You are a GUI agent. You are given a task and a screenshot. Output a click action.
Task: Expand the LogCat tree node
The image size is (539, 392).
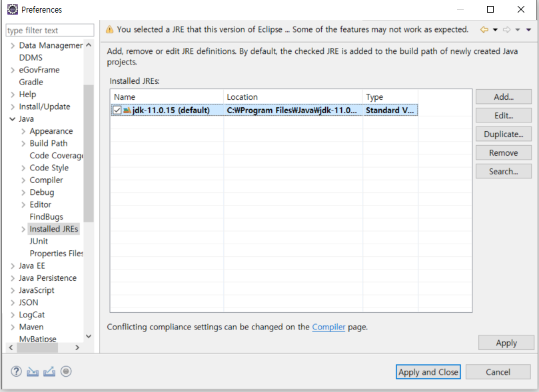coord(13,315)
